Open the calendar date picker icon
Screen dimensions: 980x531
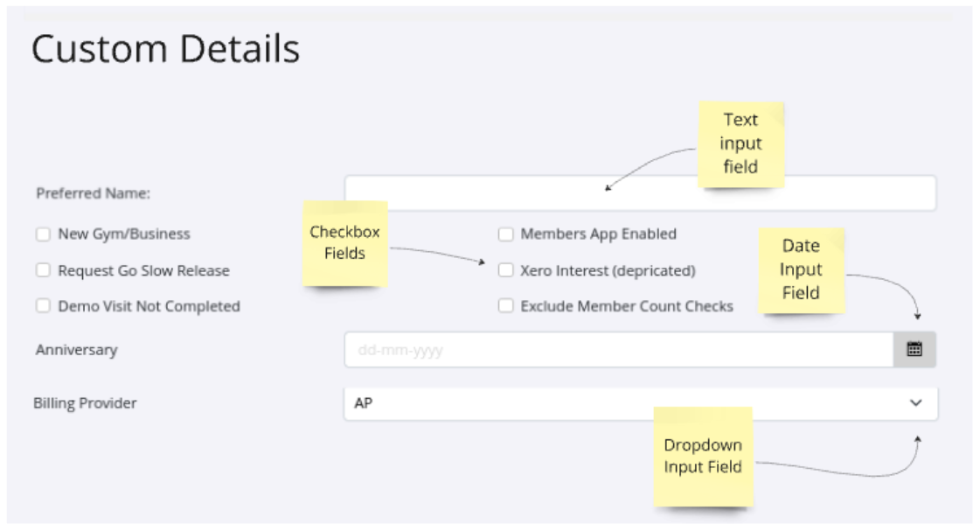(x=914, y=349)
